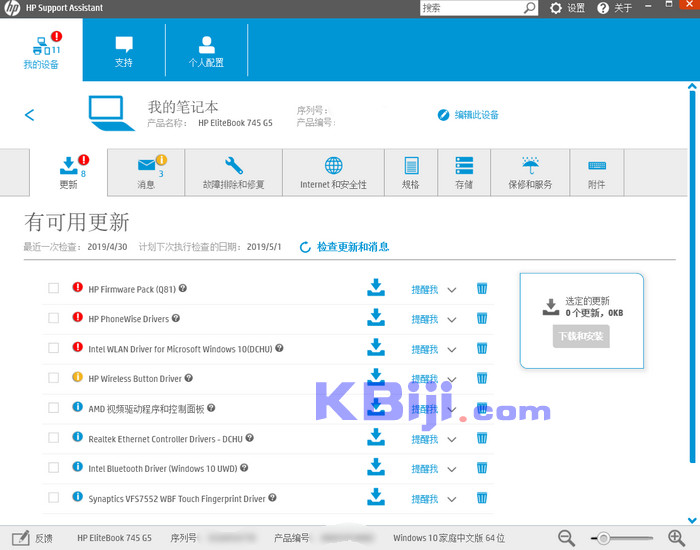Viewport: 700px width, 550px height.
Task: Delete the Realtek Ethernet Controller Drivers update
Action: (482, 438)
